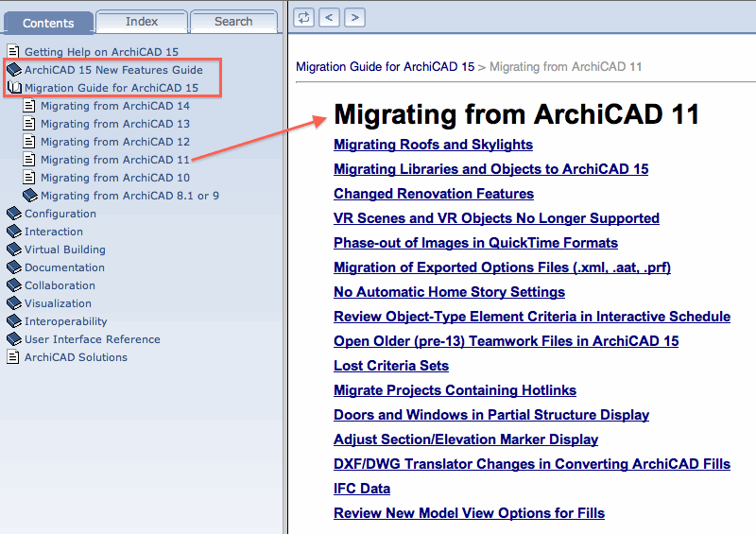Select the Collaboration tree entry
The image size is (756, 534).
[60, 285]
